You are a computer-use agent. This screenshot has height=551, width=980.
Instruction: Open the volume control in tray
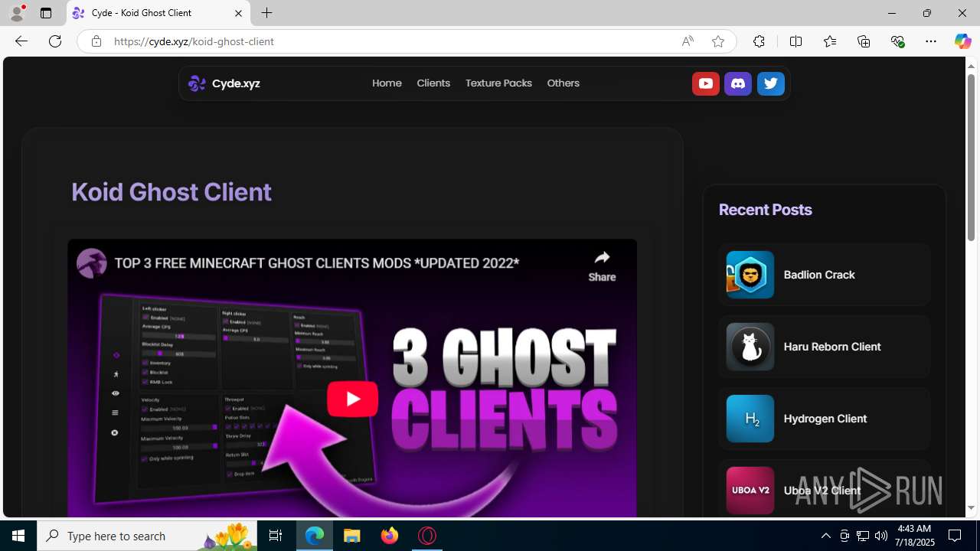880,536
